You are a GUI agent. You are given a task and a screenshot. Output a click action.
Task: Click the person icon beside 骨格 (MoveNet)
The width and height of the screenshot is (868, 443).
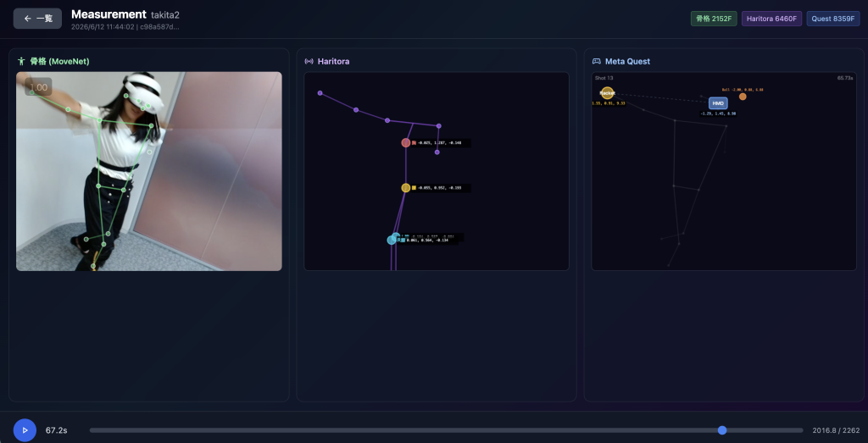[21, 61]
